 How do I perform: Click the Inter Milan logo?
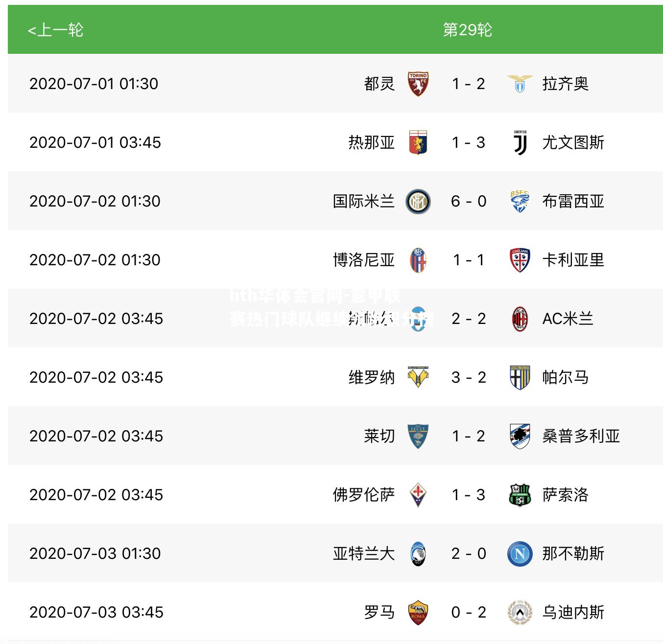pyautogui.click(x=418, y=201)
